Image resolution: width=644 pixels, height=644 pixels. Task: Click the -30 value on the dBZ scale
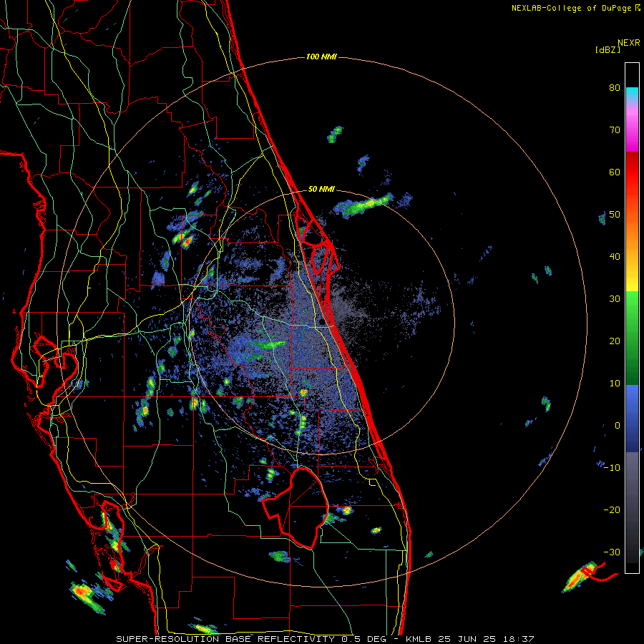coord(612,552)
